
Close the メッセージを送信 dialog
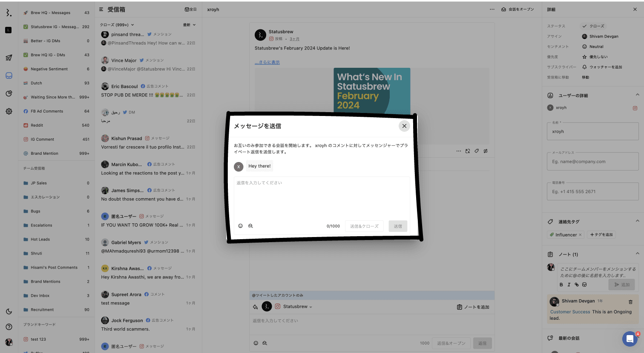point(404,126)
